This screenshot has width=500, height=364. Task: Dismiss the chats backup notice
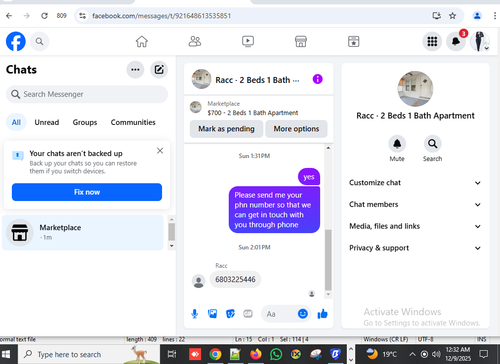[x=160, y=151]
